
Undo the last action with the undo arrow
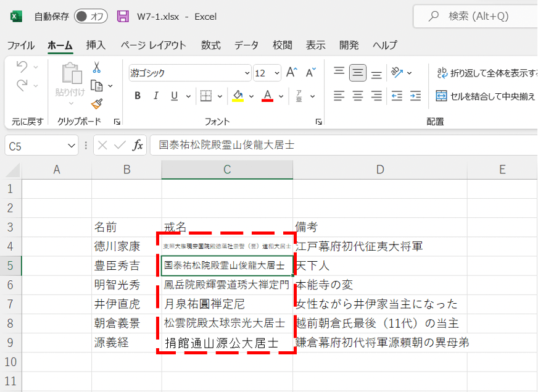click(22, 68)
